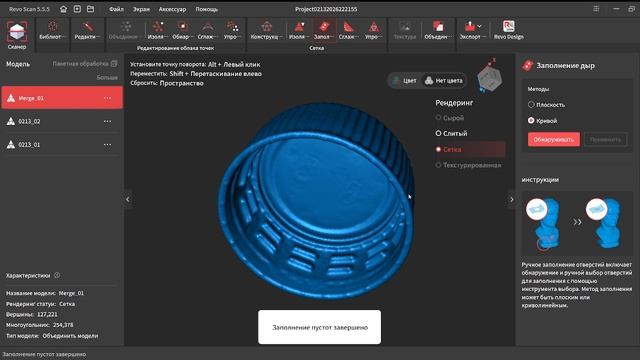Expand the Больше option in model panel
This screenshot has width=640, height=360.
[x=107, y=77]
